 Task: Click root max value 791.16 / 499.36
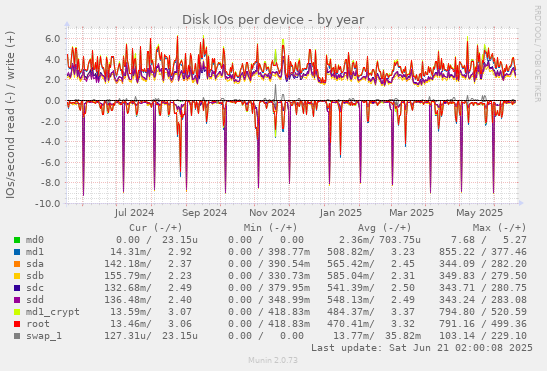click(483, 324)
